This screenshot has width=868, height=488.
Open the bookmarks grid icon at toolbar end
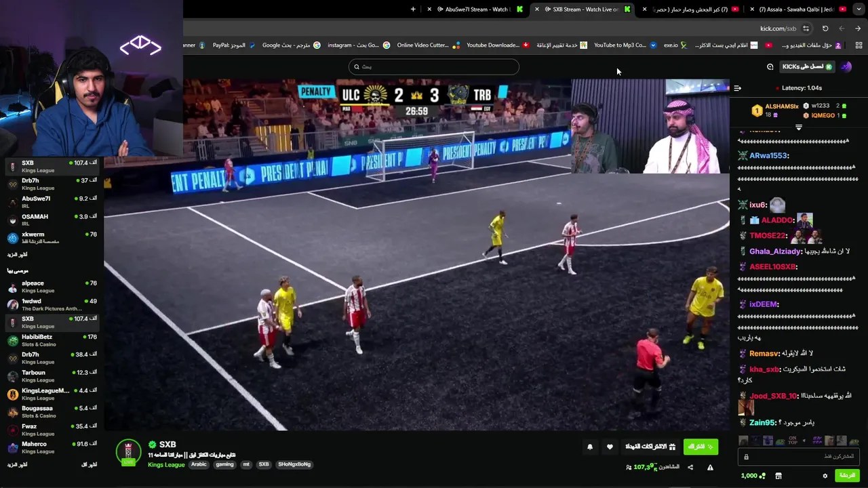click(859, 45)
